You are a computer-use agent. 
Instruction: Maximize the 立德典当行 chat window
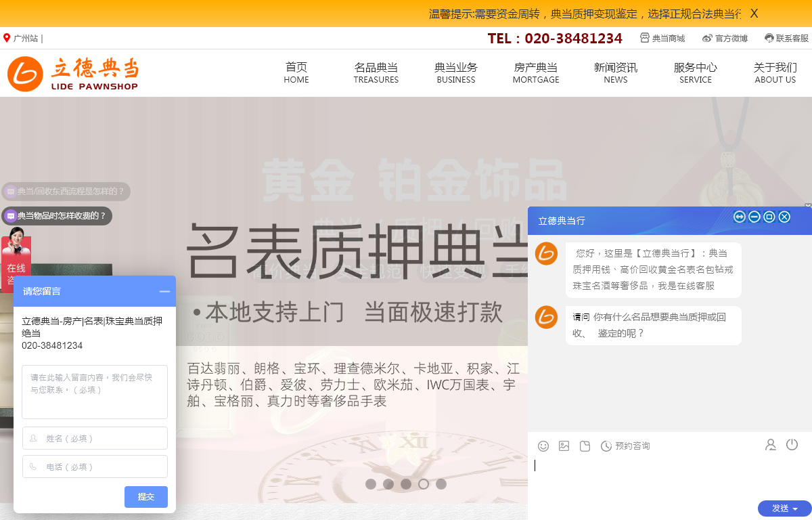[x=769, y=217]
